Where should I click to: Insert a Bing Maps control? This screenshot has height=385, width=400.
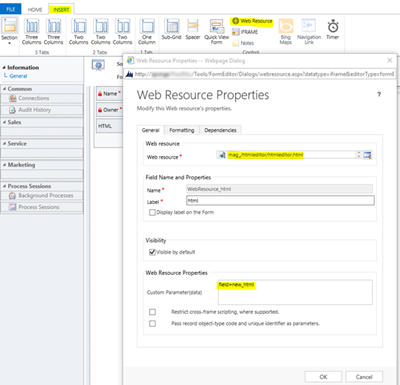286,32
